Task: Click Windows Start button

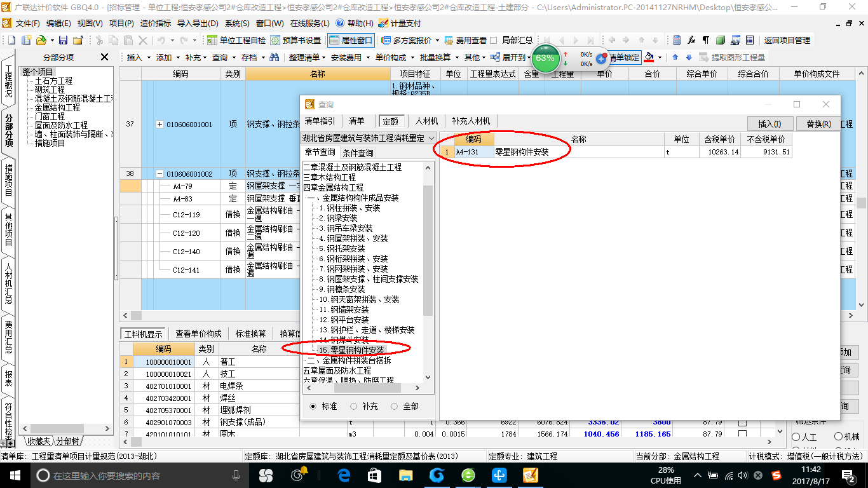Action: [15, 475]
